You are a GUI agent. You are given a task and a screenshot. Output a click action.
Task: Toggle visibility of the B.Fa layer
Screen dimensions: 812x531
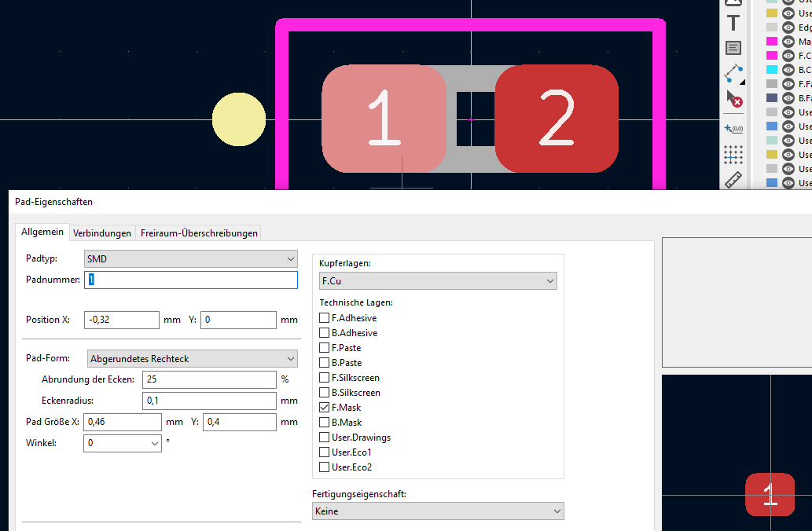[788, 98]
